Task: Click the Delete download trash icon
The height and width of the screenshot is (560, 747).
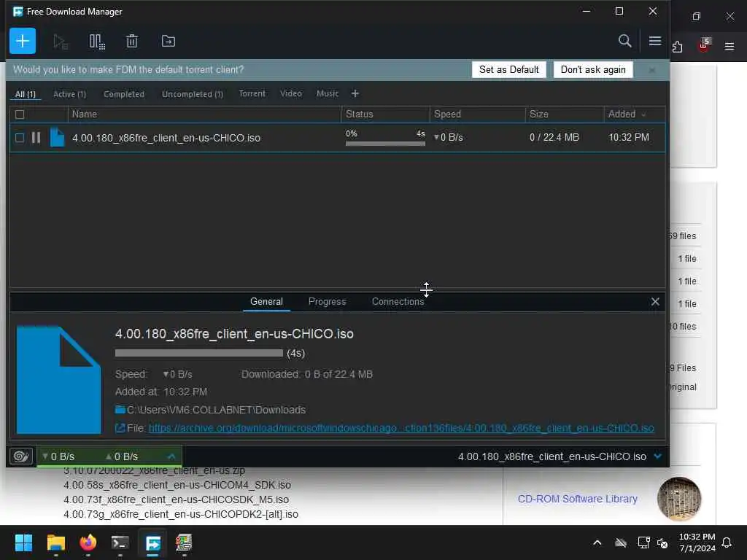Action: [x=132, y=42]
